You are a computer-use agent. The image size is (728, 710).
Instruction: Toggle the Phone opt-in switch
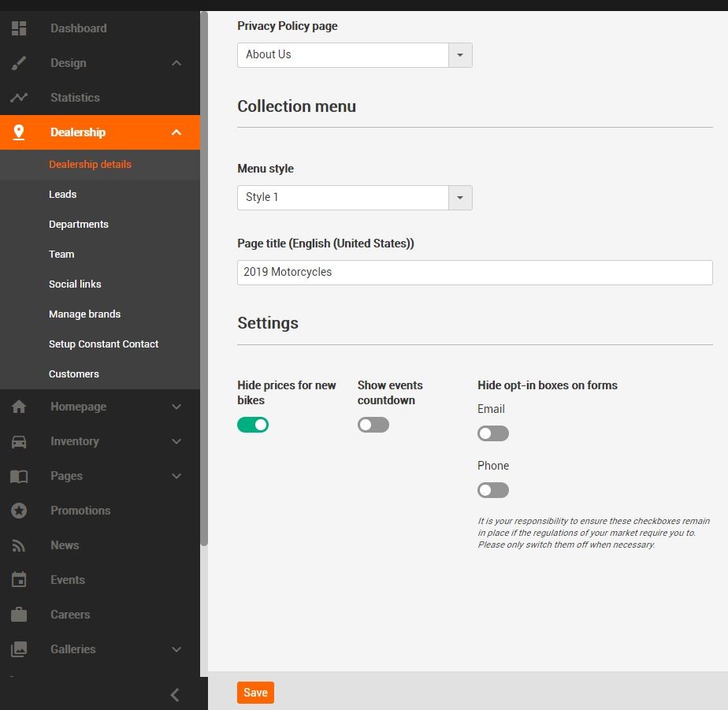[492, 490]
